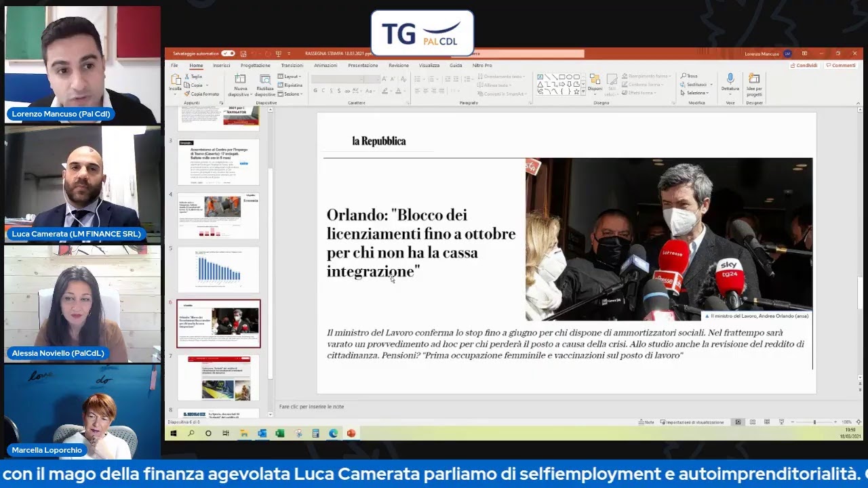Click Idee per progetti icon
The image size is (868, 488).
(x=754, y=79)
